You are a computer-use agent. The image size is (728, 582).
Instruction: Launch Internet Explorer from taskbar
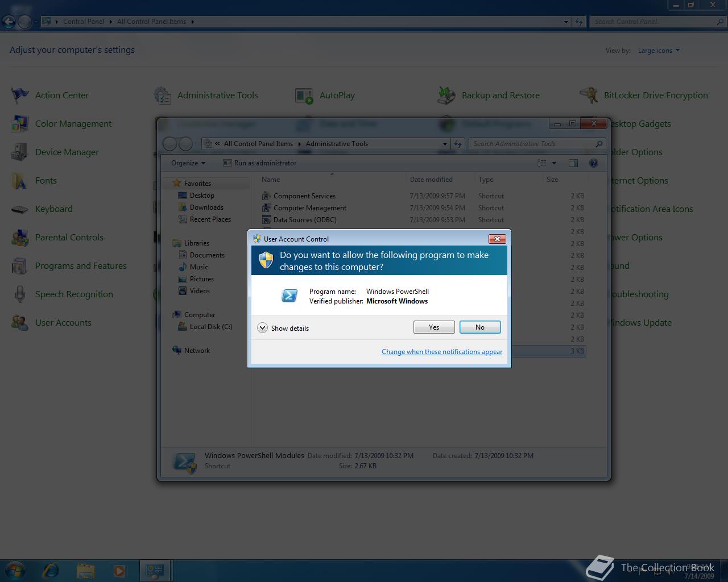coord(51,570)
